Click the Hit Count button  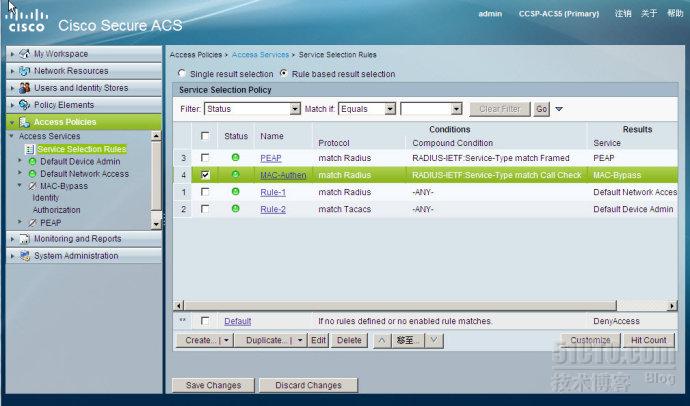[x=649, y=340]
